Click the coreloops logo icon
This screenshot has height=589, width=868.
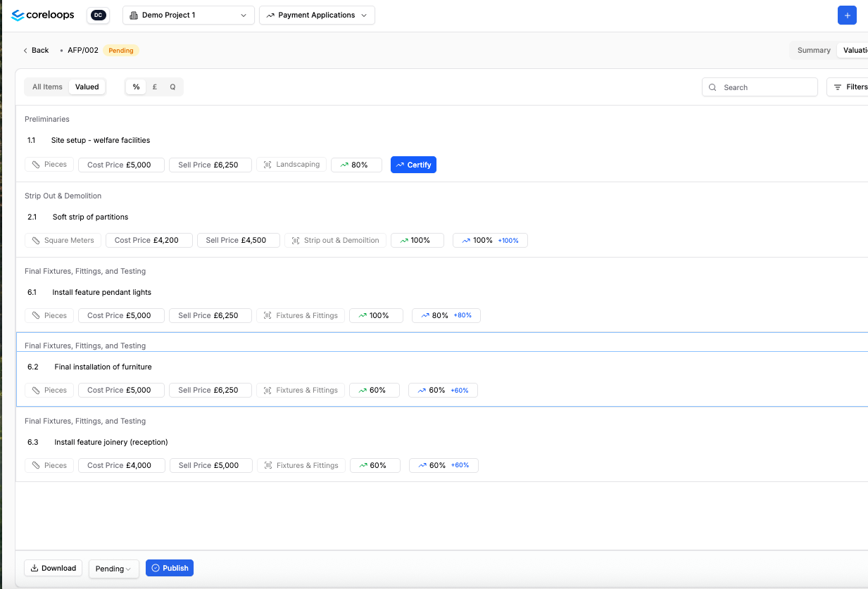pyautogui.click(x=18, y=15)
